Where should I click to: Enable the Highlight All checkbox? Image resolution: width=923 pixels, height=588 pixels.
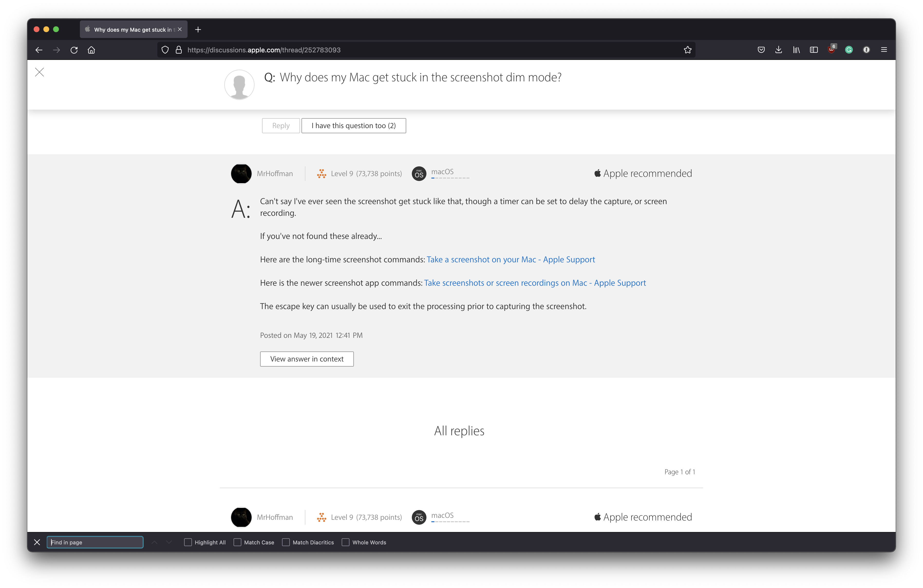coord(188,542)
